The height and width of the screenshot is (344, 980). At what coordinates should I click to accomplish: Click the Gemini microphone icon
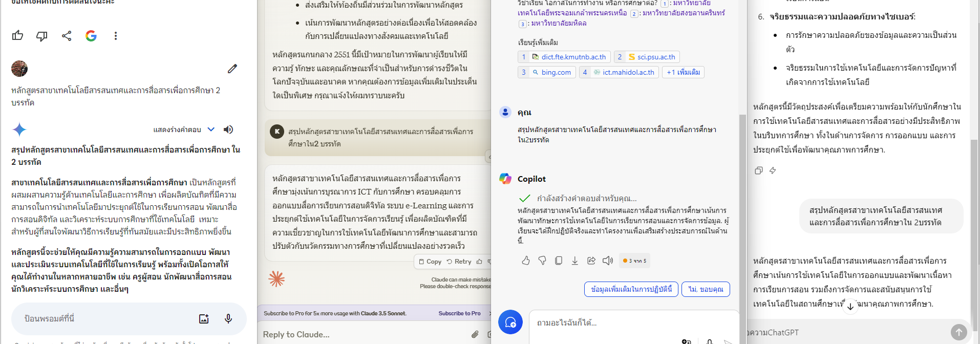click(228, 319)
